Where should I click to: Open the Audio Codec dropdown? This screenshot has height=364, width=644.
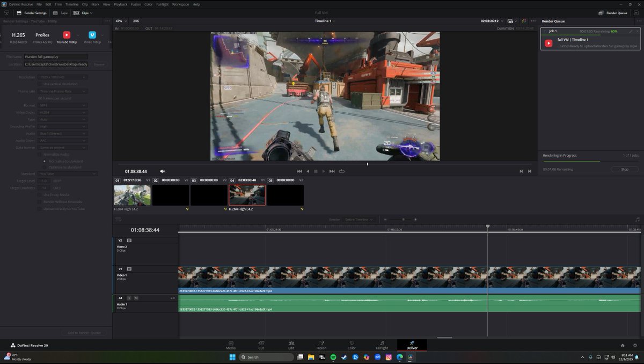[63, 140]
